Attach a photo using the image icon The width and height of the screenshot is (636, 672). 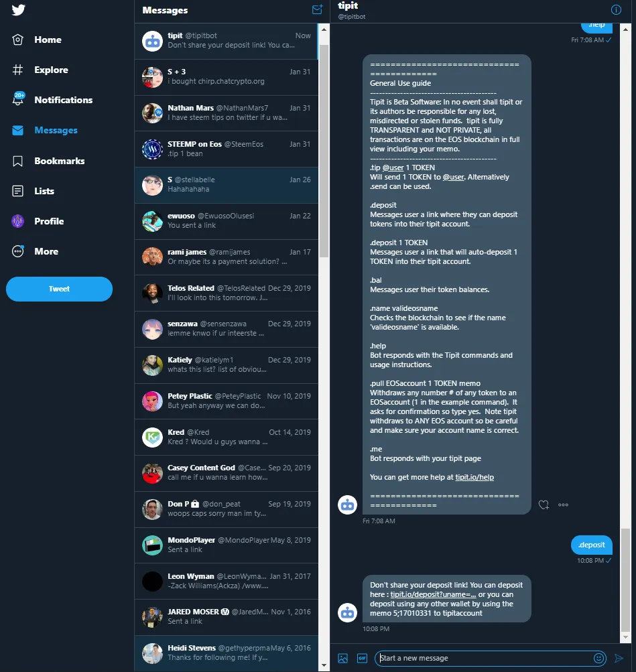coord(343,658)
